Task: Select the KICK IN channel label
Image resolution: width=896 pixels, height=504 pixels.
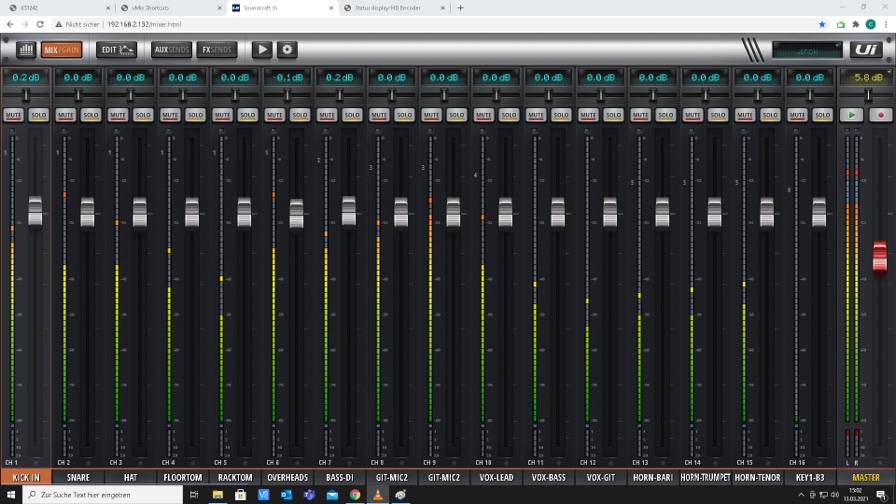Action: (x=26, y=477)
